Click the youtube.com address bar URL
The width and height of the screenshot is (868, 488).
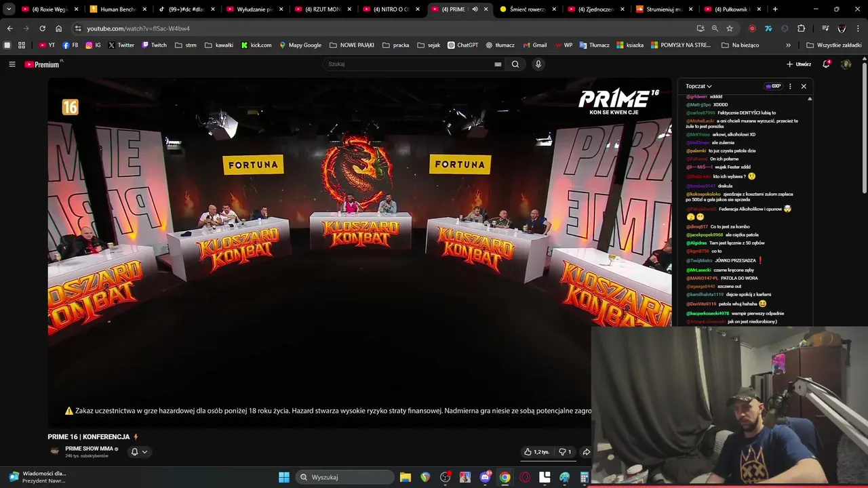tap(138, 28)
